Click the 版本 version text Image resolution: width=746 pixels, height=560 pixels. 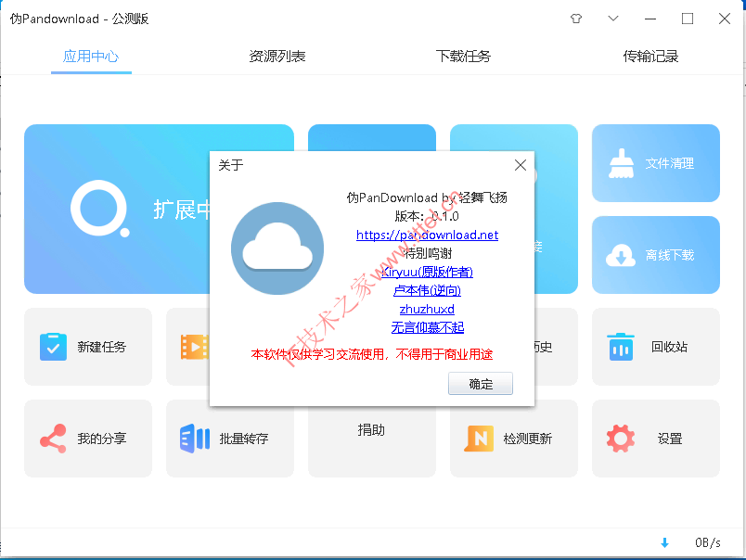pyautogui.click(x=427, y=216)
